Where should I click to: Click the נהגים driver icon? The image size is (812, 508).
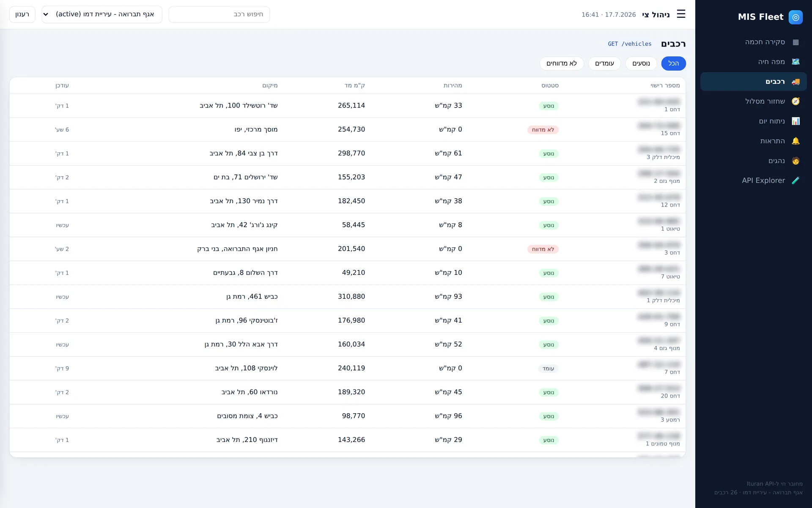[796, 161]
